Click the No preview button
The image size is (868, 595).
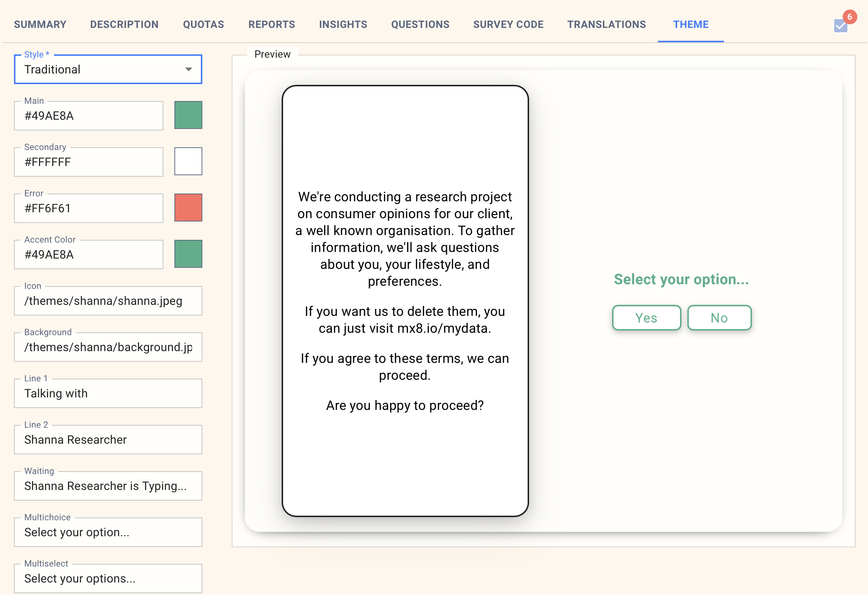click(719, 318)
